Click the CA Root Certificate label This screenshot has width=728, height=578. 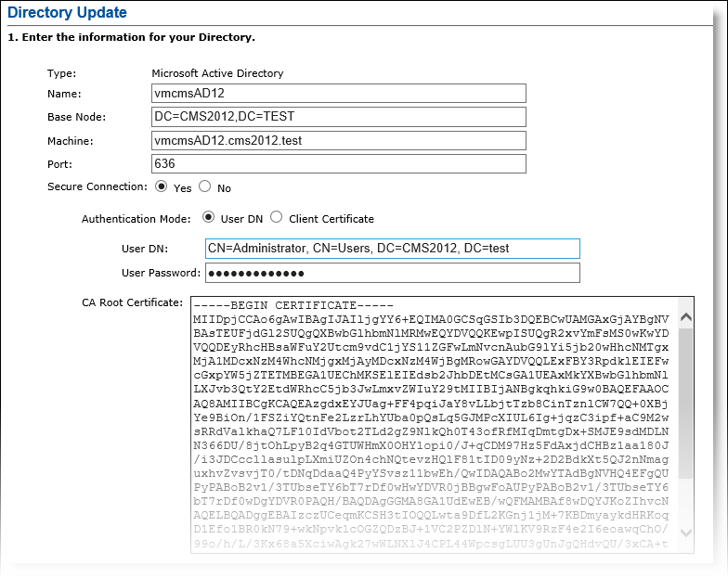click(x=132, y=302)
